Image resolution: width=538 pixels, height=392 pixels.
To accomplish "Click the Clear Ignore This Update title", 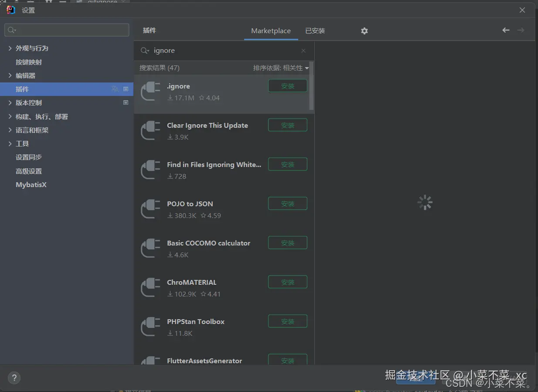I will [208, 126].
